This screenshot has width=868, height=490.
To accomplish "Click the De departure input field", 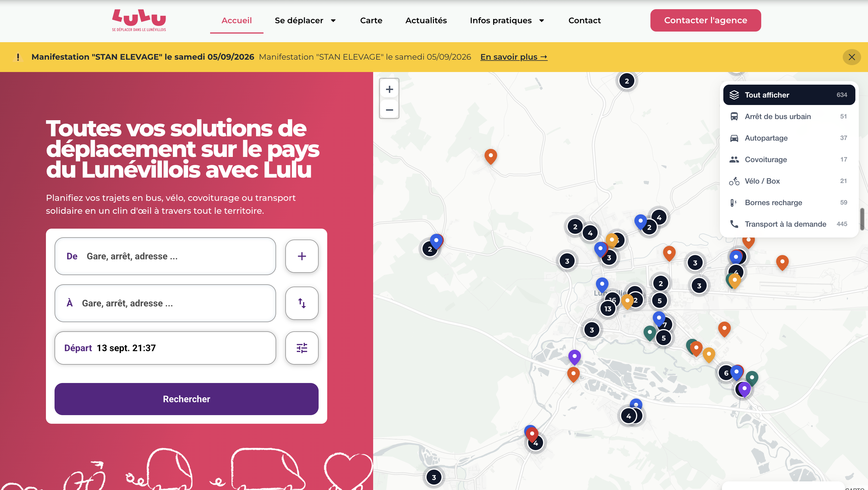I will coord(165,256).
